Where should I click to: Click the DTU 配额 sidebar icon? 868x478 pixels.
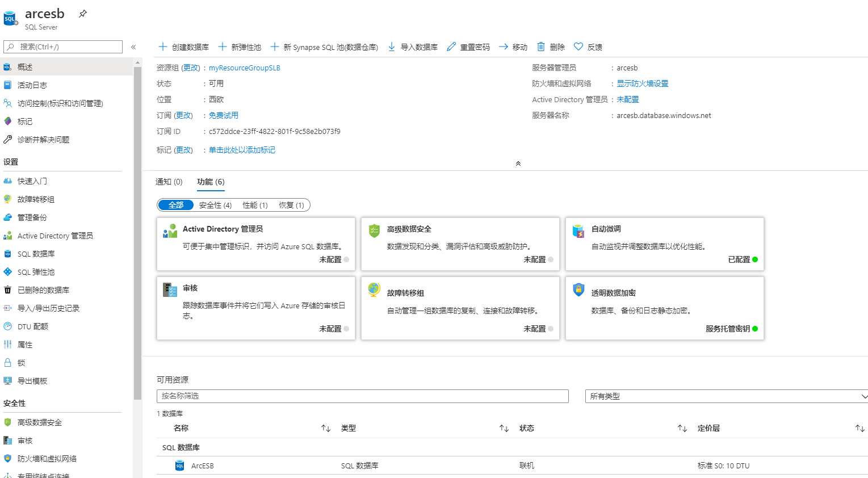(x=7, y=326)
